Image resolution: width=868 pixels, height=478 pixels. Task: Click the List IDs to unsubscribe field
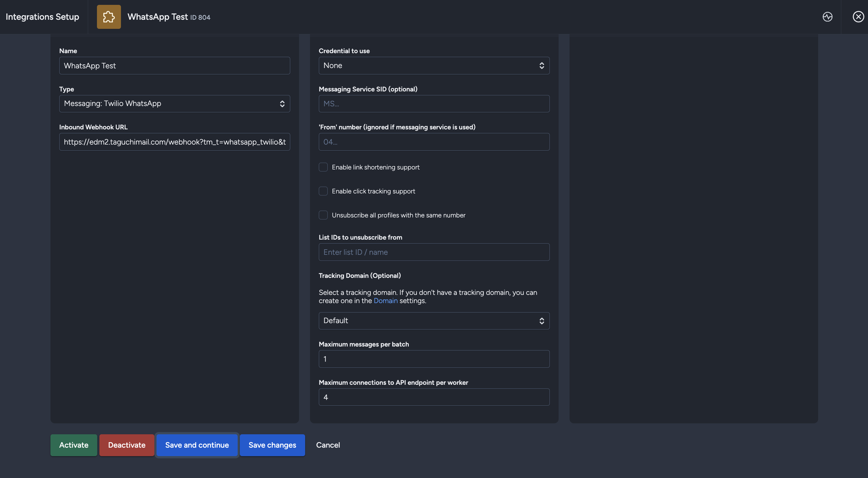click(x=434, y=252)
